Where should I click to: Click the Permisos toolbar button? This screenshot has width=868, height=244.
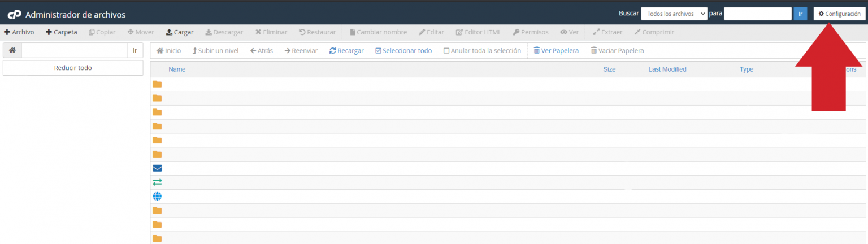point(531,32)
